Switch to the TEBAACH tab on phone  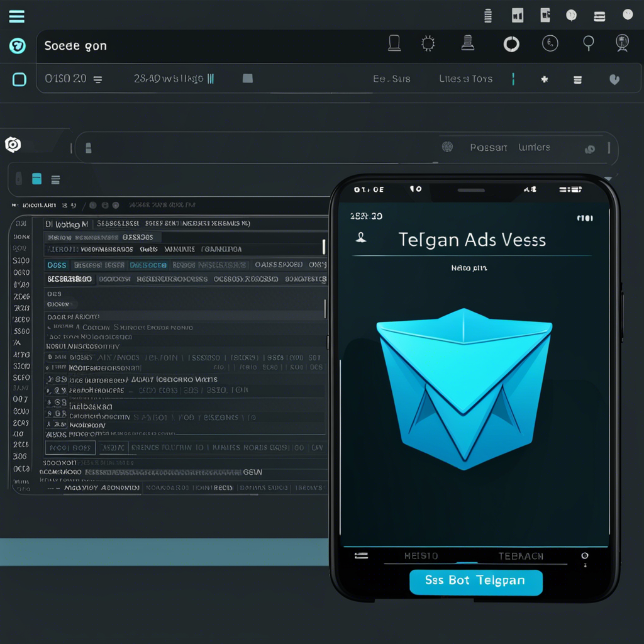tap(520, 556)
